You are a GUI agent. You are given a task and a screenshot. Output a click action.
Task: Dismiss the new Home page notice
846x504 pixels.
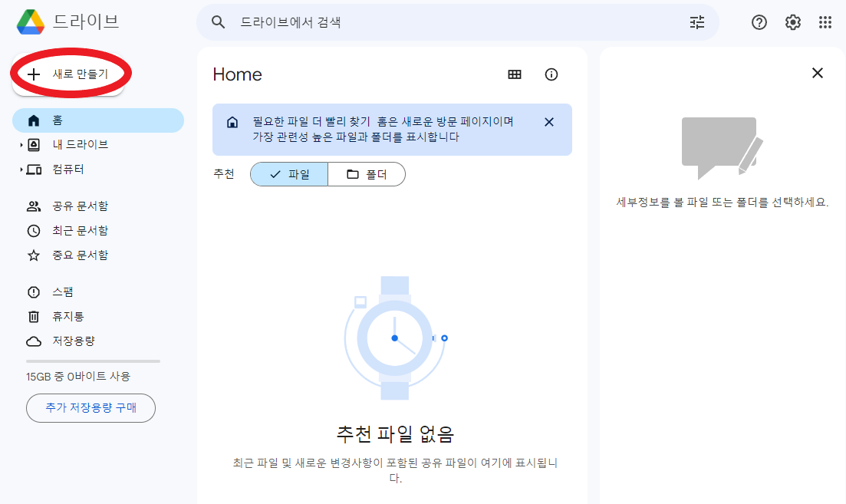click(548, 121)
